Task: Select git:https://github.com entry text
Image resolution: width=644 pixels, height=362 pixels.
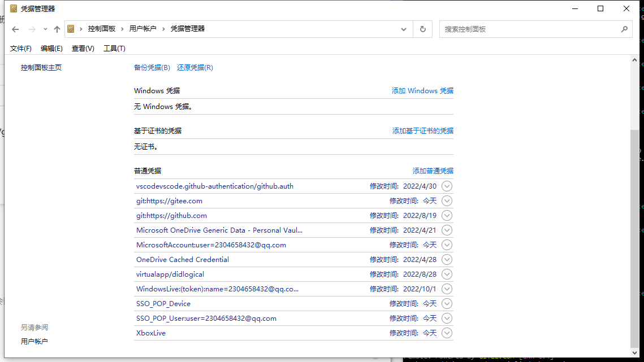Action: coord(171,216)
